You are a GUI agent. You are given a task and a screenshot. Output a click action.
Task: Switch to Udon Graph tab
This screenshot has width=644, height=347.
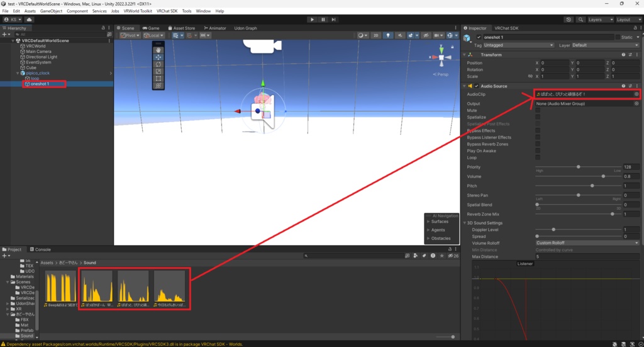(x=245, y=28)
